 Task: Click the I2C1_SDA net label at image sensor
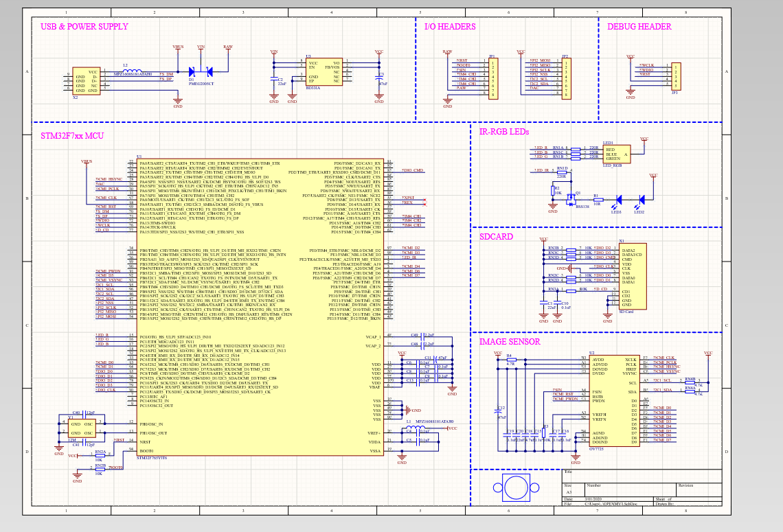point(663,391)
